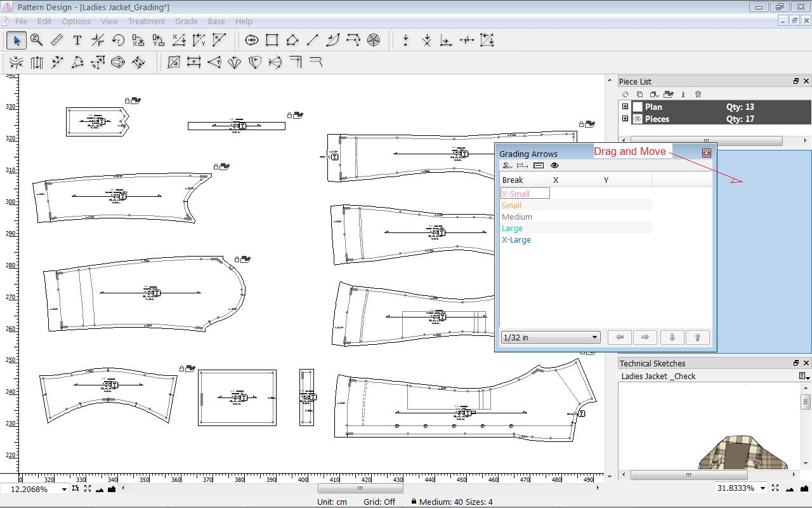This screenshot has width=812, height=508.
Task: Click the spiral web tool icon
Action: [374, 41]
